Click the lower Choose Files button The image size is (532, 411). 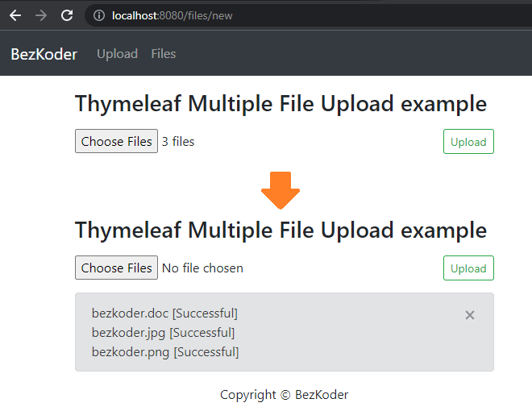click(116, 268)
